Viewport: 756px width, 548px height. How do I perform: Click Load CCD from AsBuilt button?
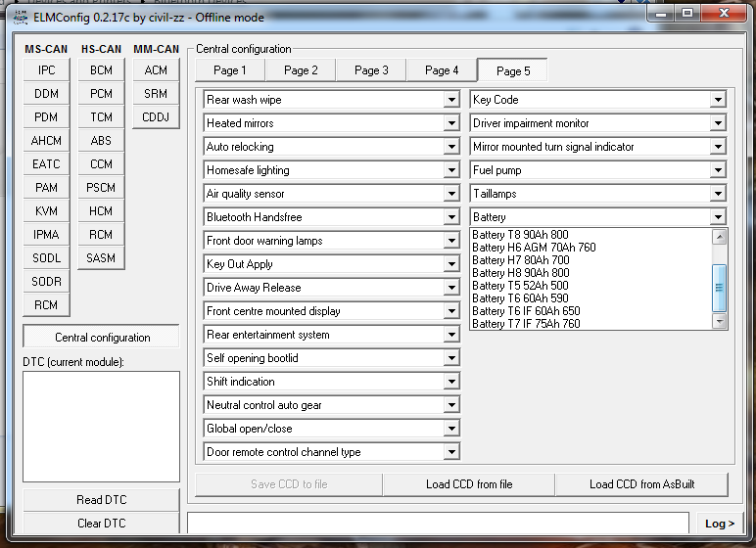tap(642, 484)
